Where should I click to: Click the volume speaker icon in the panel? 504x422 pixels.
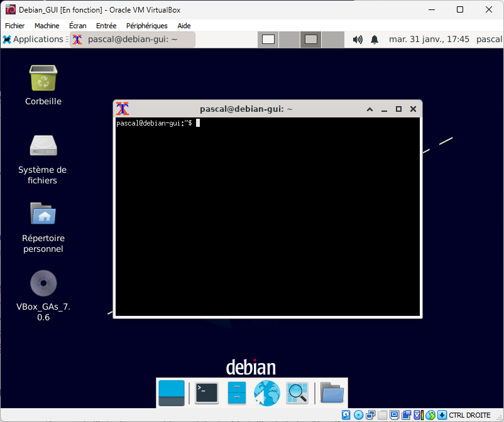coord(358,40)
